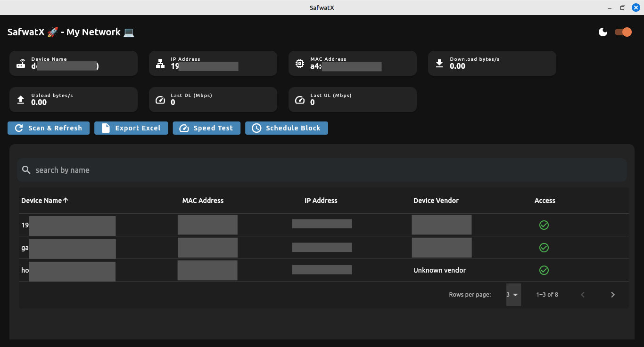Image resolution: width=644 pixels, height=347 pixels.
Task: Click the 1–3 of 8 pagination text
Action: point(547,295)
